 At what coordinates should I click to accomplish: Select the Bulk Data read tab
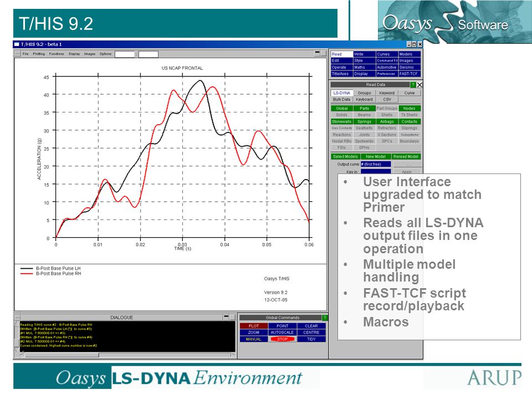342,99
